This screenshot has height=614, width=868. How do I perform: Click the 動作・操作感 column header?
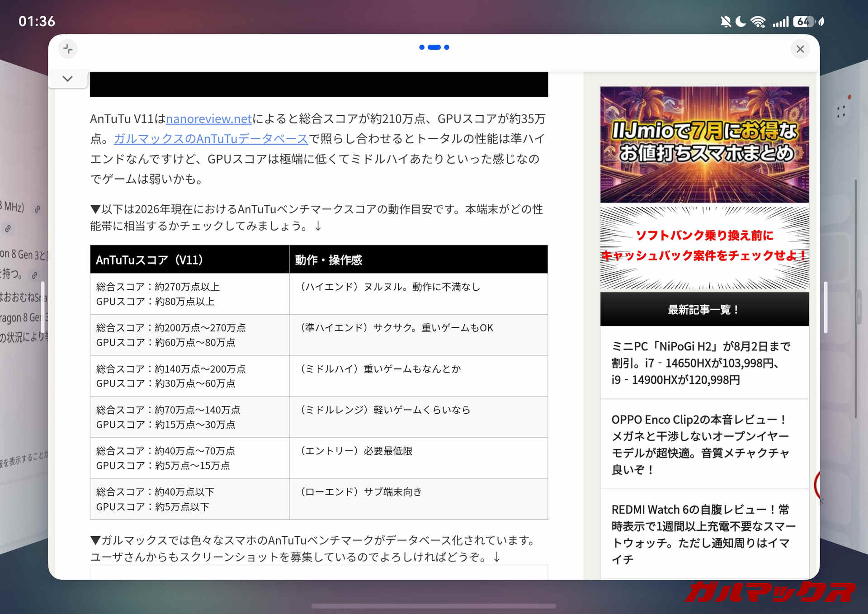point(419,260)
